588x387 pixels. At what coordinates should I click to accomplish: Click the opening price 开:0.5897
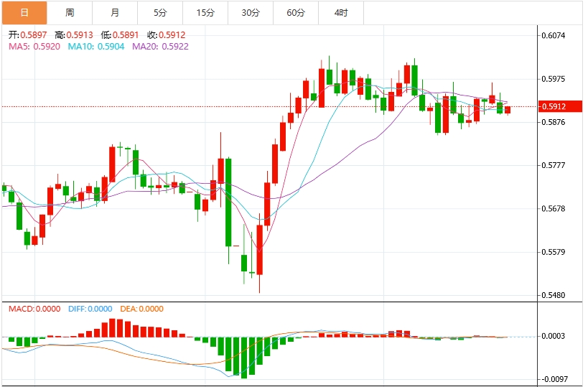(28, 35)
